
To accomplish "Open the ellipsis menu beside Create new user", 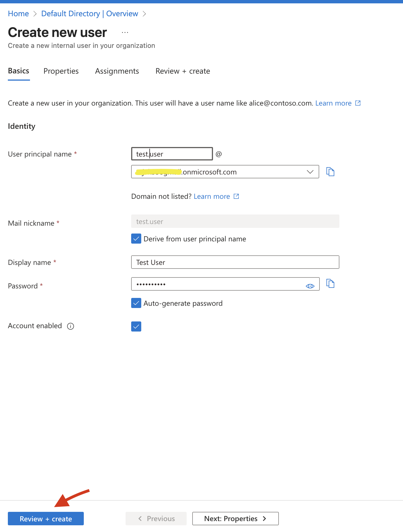I will point(125,32).
